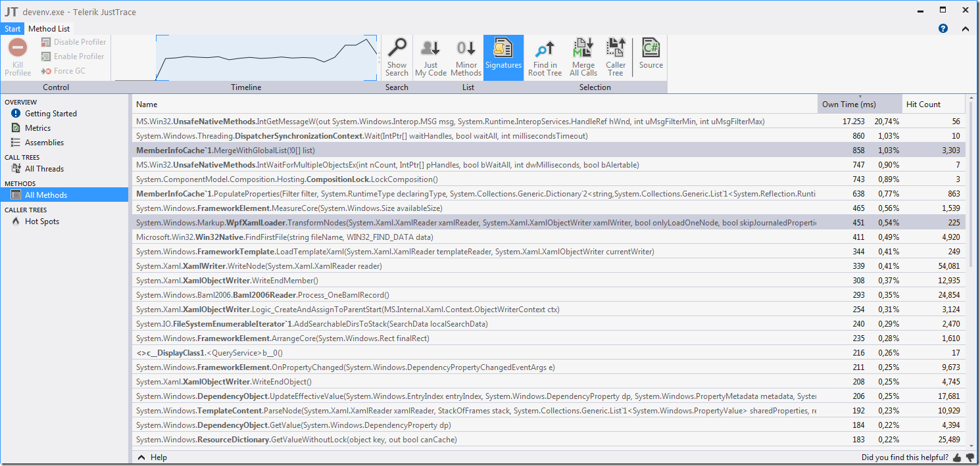Viewport: 980px width, 466px height.
Task: Sort by Own Time (ms) column header
Action: tap(860, 105)
